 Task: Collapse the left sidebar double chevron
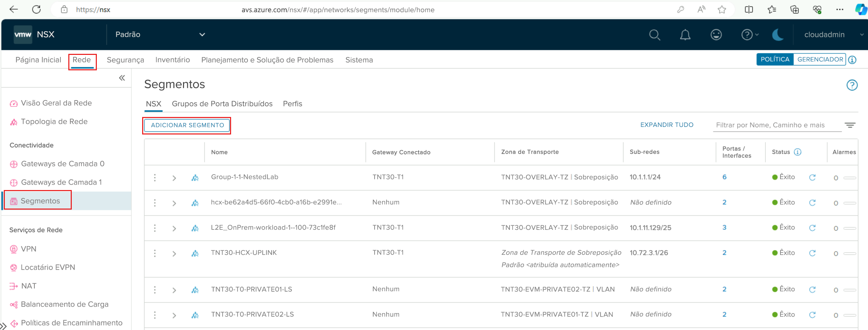pyautogui.click(x=122, y=78)
